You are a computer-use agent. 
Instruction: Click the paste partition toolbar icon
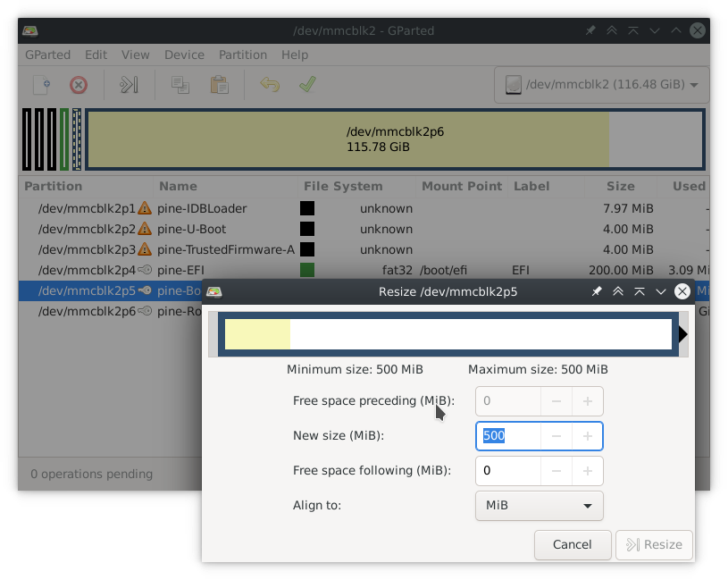pos(219,85)
